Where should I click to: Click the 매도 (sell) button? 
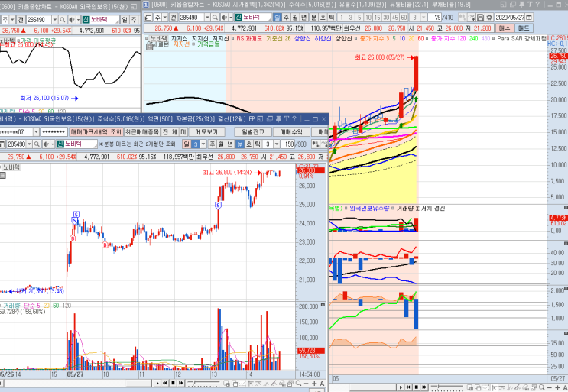pyautogui.click(x=524, y=28)
